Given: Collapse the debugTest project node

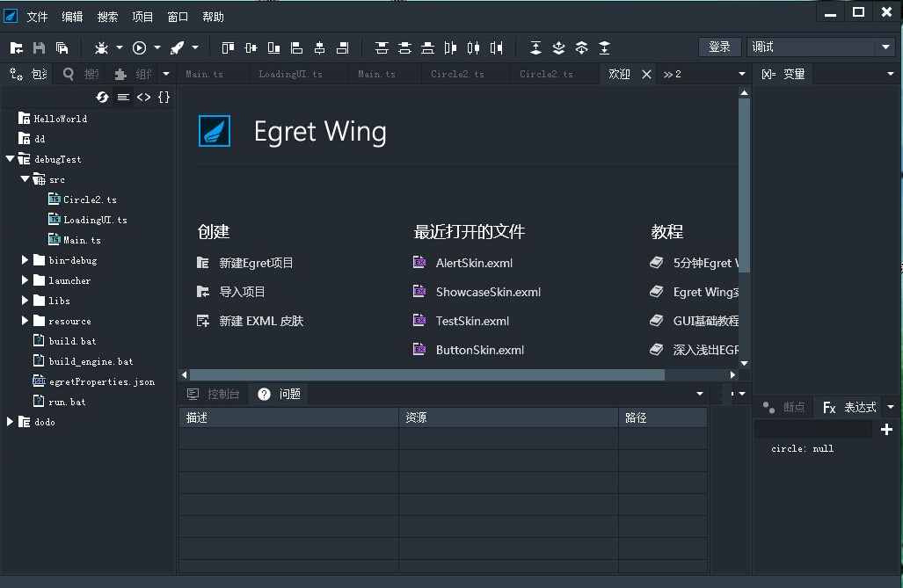Looking at the screenshot, I should 10,159.
